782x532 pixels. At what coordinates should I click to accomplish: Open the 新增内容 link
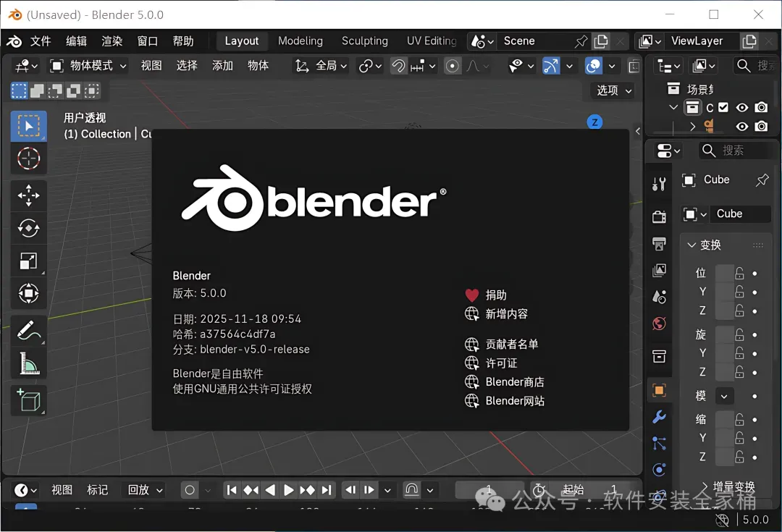point(496,314)
